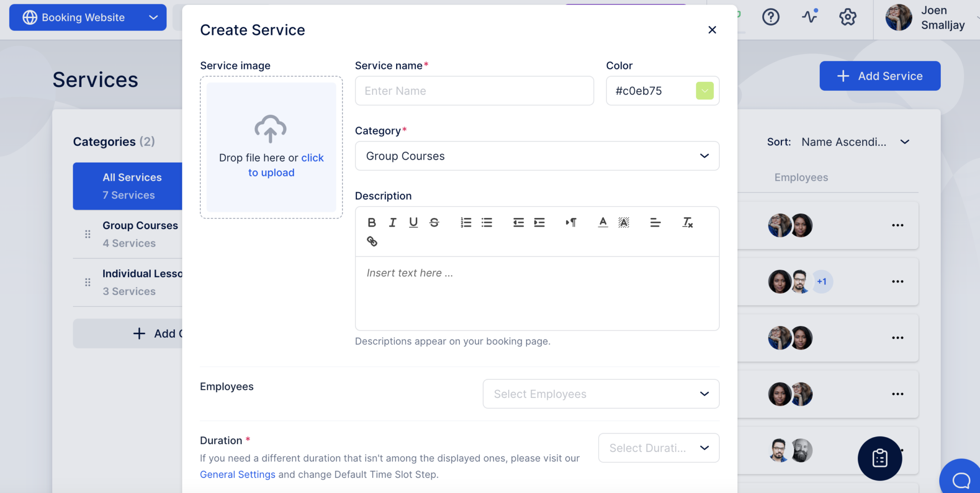Apply bold formatting in the description editor
980x493 pixels.
pos(371,222)
